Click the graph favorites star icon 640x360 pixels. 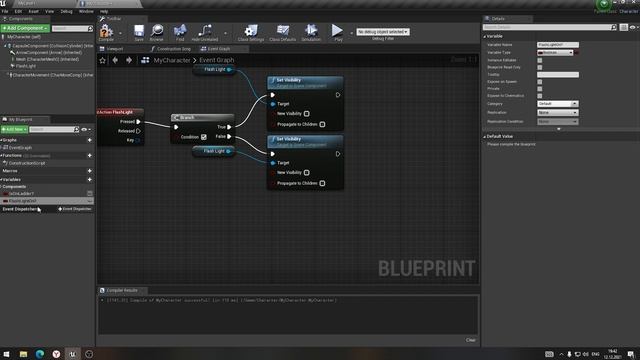[x=102, y=60]
